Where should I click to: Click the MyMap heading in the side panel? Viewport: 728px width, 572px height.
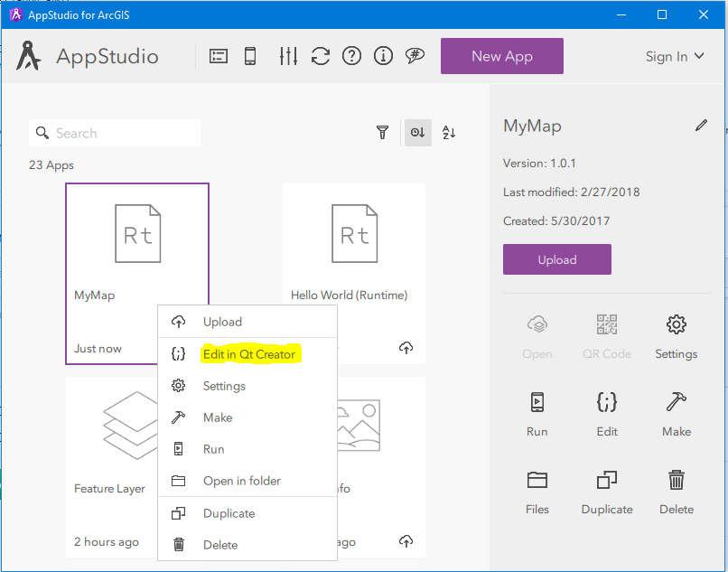(x=532, y=126)
